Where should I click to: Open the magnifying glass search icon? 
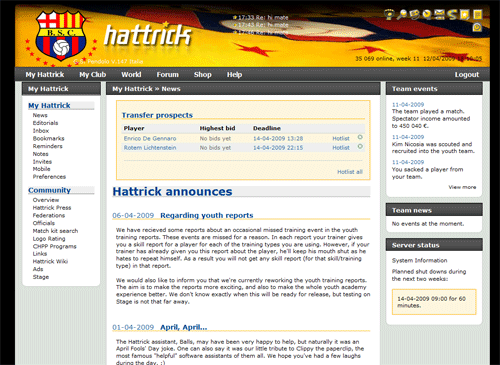click(402, 14)
